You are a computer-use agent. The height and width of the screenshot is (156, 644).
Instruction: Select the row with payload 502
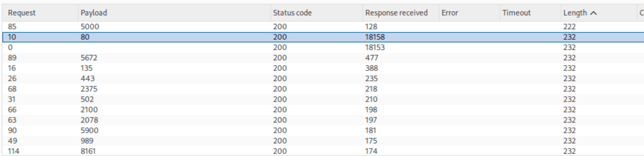point(323,99)
